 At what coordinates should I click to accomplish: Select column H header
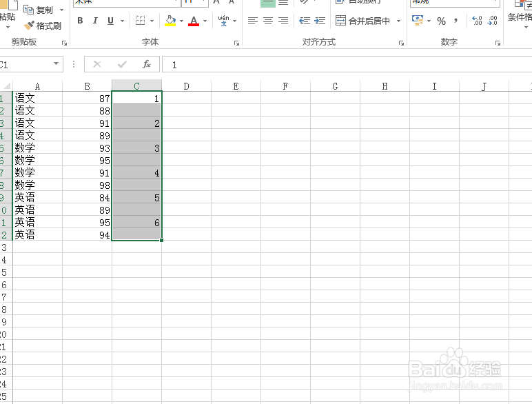[x=385, y=86]
